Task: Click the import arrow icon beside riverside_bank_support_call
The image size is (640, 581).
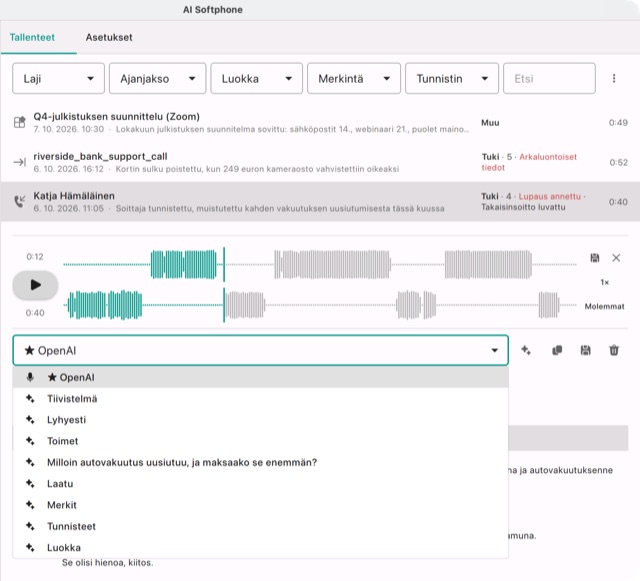Action: pyautogui.click(x=20, y=162)
